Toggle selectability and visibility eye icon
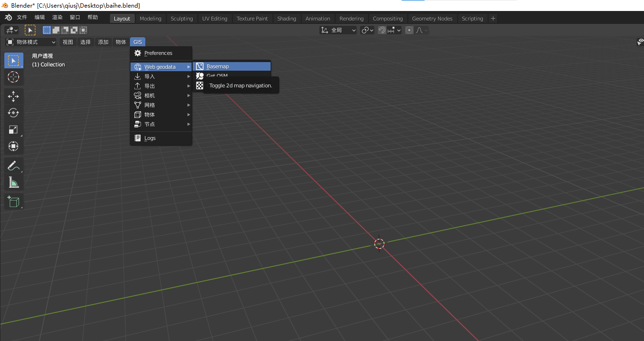This screenshot has height=341, width=644. [640, 42]
